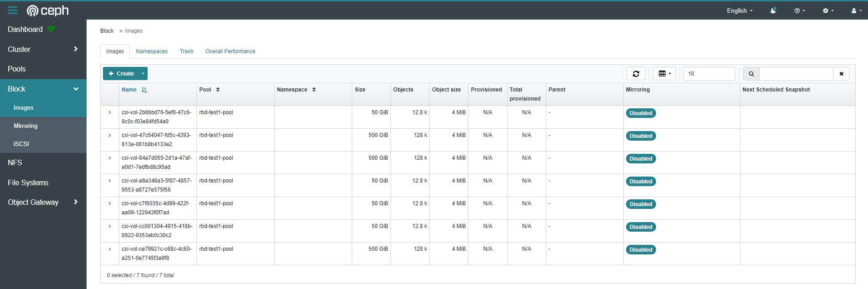Clear the search filter with X

click(x=842, y=74)
